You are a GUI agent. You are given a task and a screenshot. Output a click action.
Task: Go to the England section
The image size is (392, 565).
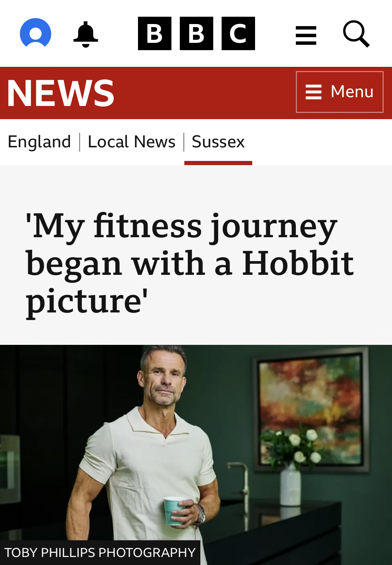tap(39, 142)
